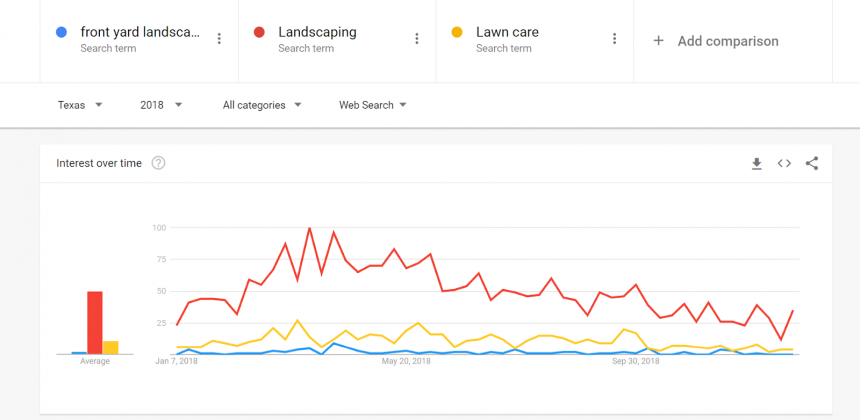Download the Interest over time data
This screenshot has height=420, width=860.
click(757, 164)
